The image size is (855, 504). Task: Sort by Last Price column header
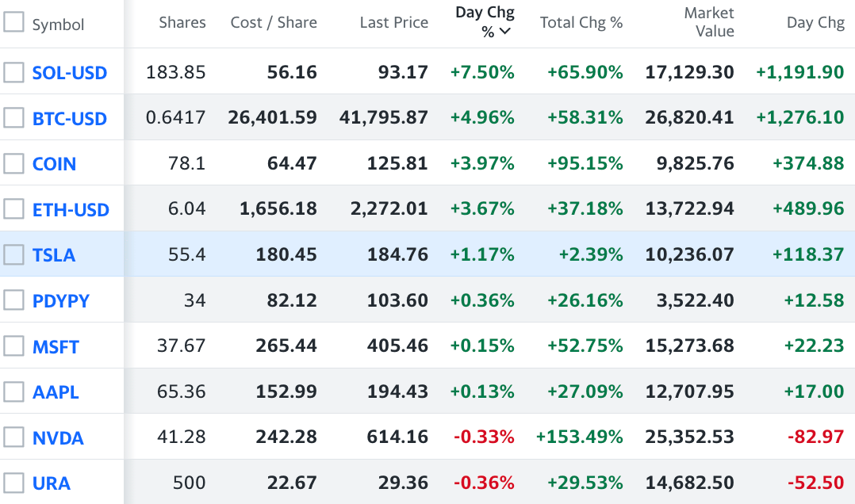pos(393,22)
